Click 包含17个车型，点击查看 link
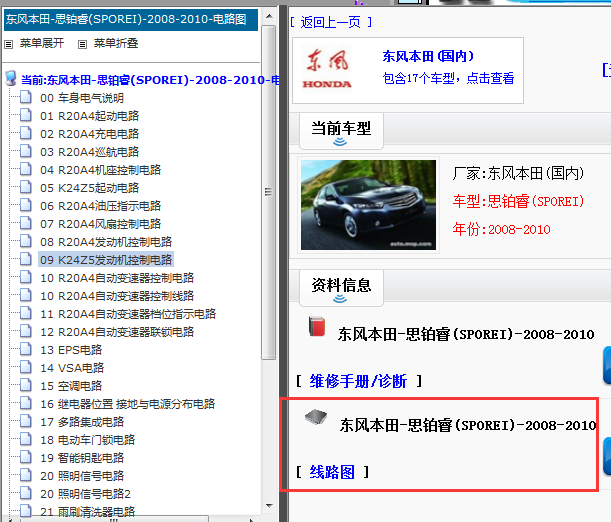The height and width of the screenshot is (522, 611). point(448,78)
